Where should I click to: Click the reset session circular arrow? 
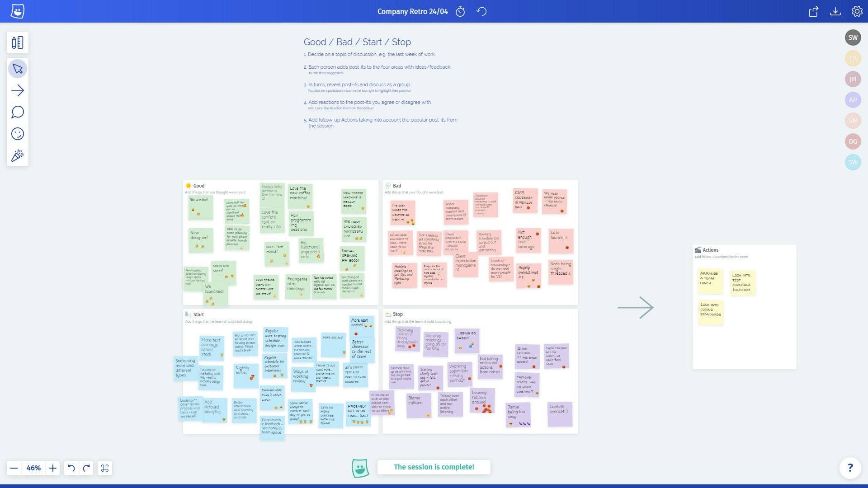click(x=481, y=11)
